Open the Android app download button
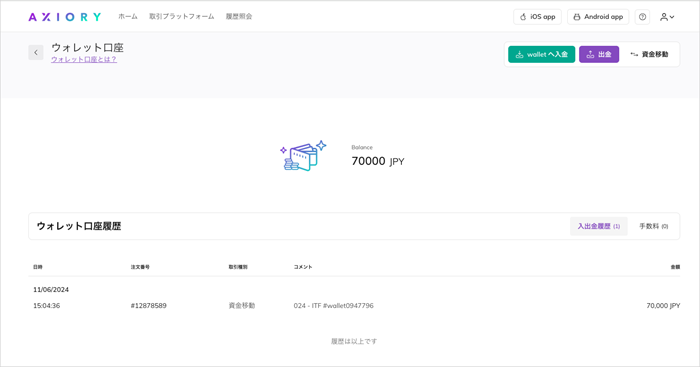The height and width of the screenshot is (367, 700). coord(598,17)
